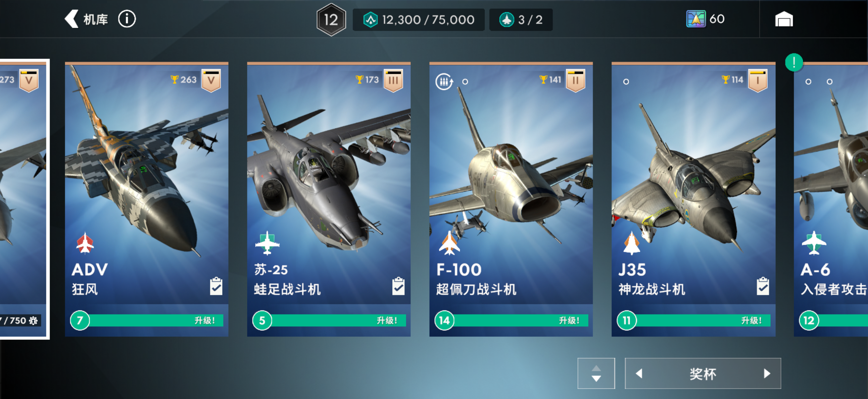The image size is (868, 399).
Task: Click the F-100 ammo reload icon
Action: click(444, 81)
